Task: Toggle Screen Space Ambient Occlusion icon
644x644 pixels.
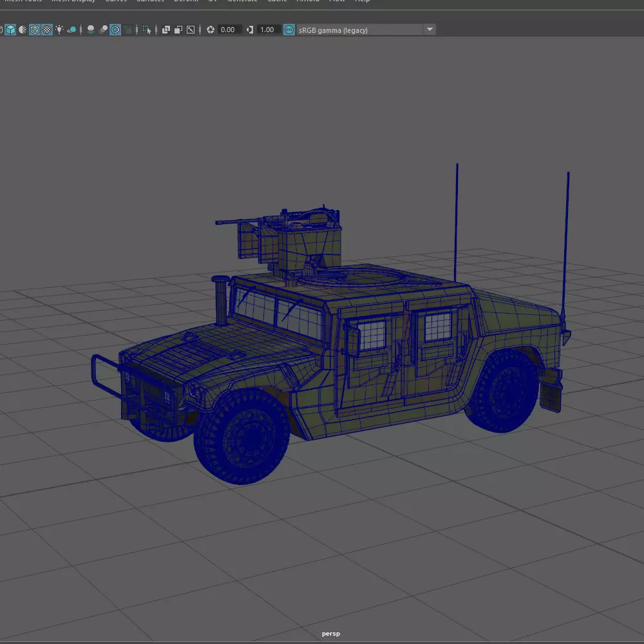Action: (x=91, y=30)
